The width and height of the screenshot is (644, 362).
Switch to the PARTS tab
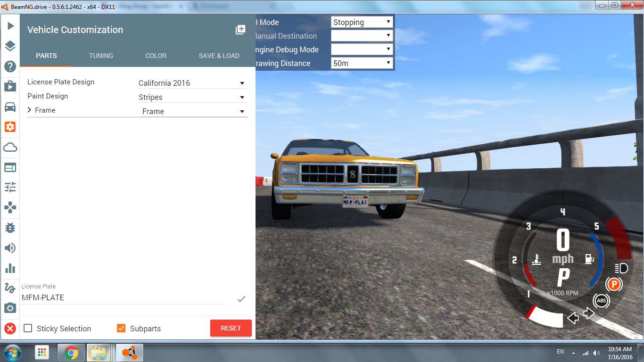46,56
